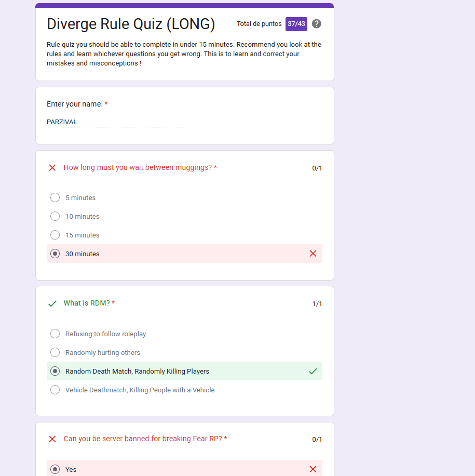
Task: Click green check on Random Death Match row
Action: click(x=313, y=371)
